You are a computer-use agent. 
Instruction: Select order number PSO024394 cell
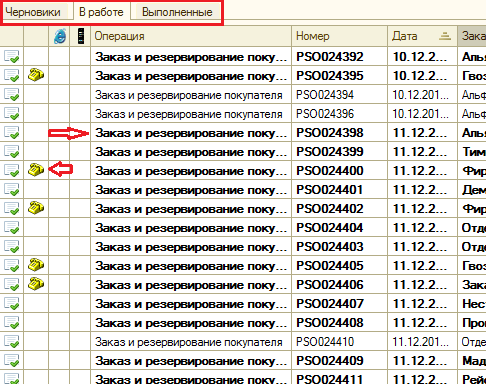(x=340, y=95)
